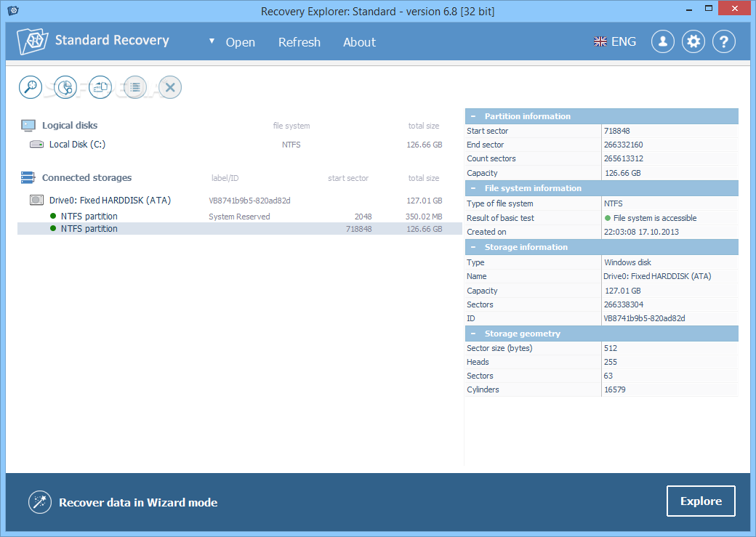
Task: Select Drive0: Fixed HARDDISK (ATA) row
Action: click(x=240, y=200)
